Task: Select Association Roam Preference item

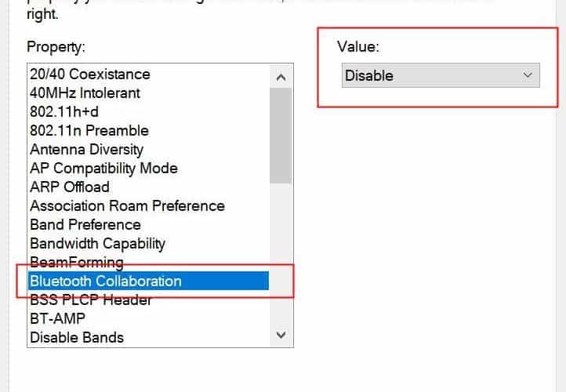Action: (127, 206)
